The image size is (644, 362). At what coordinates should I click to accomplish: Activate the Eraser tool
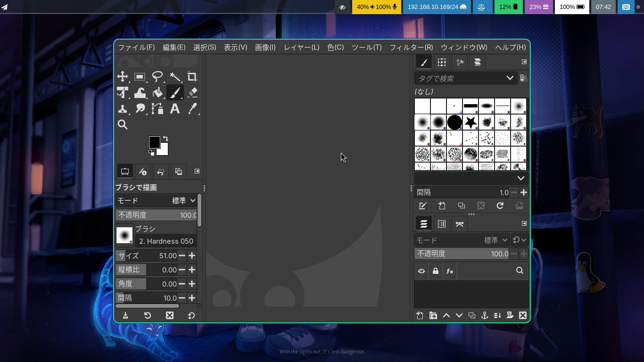[192, 93]
